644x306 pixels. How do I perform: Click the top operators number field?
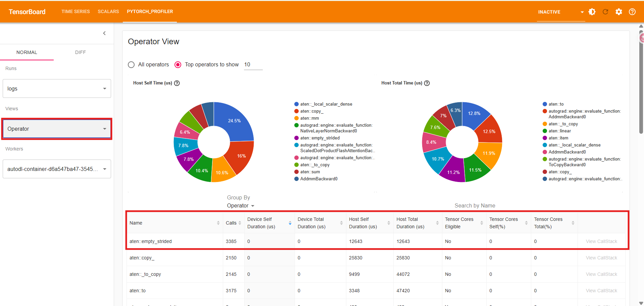click(253, 65)
